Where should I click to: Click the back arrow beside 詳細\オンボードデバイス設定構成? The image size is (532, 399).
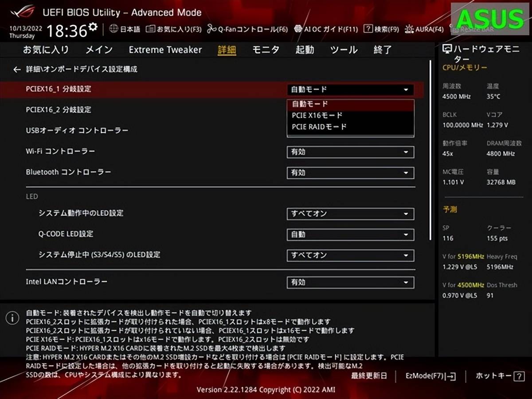17,70
